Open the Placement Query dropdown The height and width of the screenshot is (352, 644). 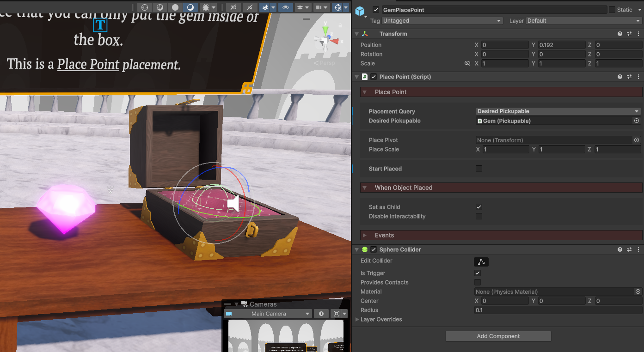(x=558, y=111)
